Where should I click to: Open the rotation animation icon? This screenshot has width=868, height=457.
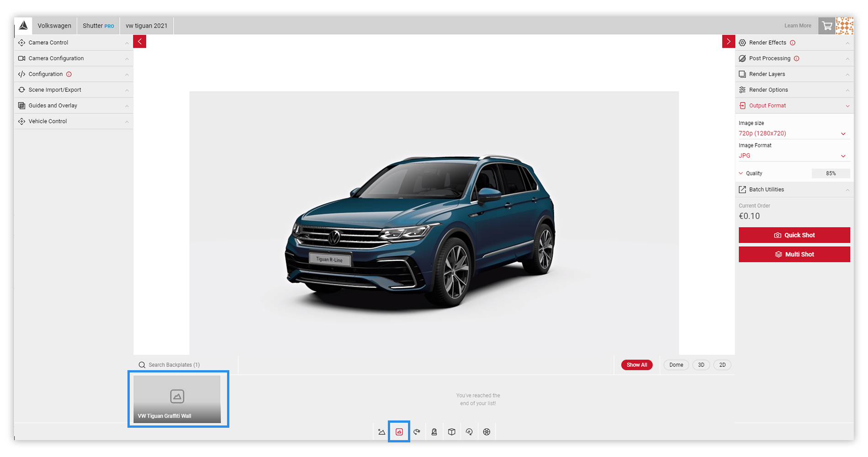469,432
